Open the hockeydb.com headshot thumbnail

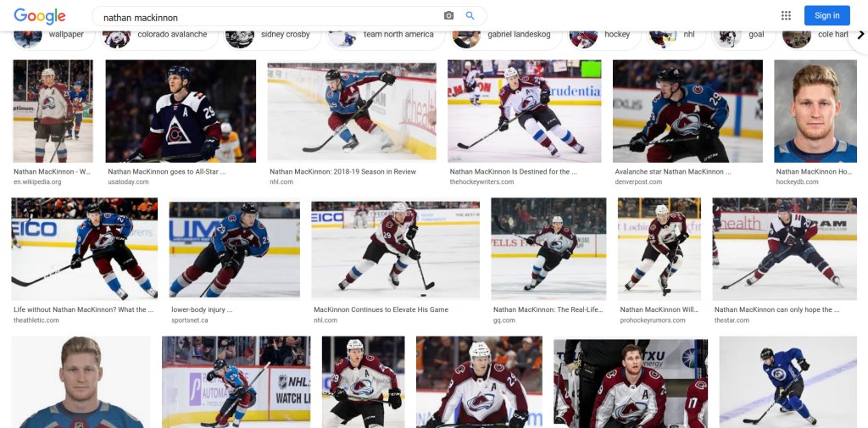point(815,111)
